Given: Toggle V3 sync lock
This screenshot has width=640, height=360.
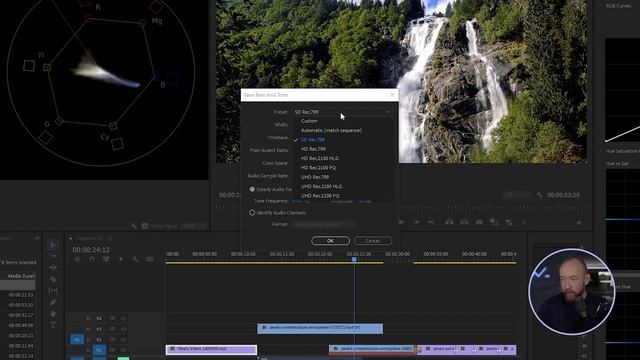Looking at the screenshot, I should pos(112,329).
